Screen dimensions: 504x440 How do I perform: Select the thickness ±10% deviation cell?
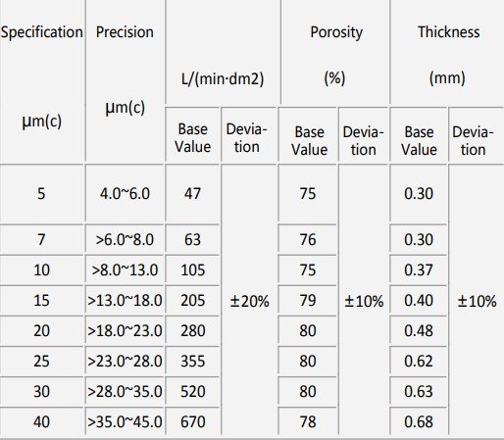pyautogui.click(x=477, y=300)
